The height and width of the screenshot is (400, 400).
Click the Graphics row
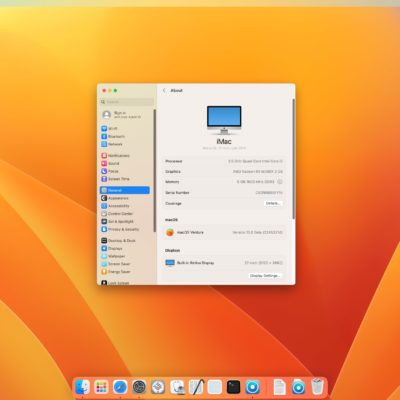tap(224, 172)
